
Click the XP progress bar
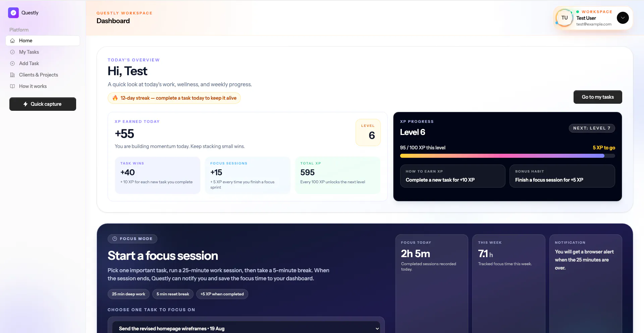[x=507, y=156]
